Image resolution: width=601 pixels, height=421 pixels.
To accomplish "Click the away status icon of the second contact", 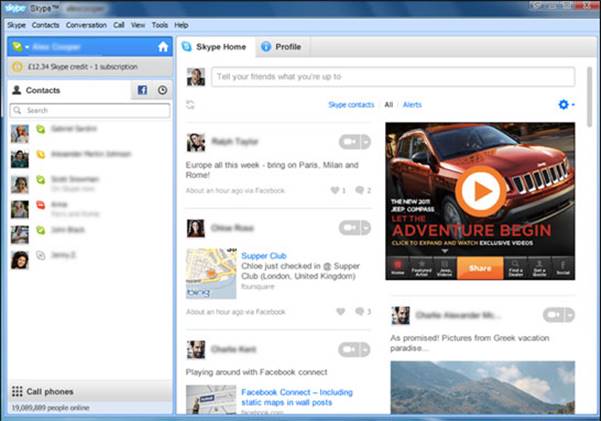I will tap(40, 155).
